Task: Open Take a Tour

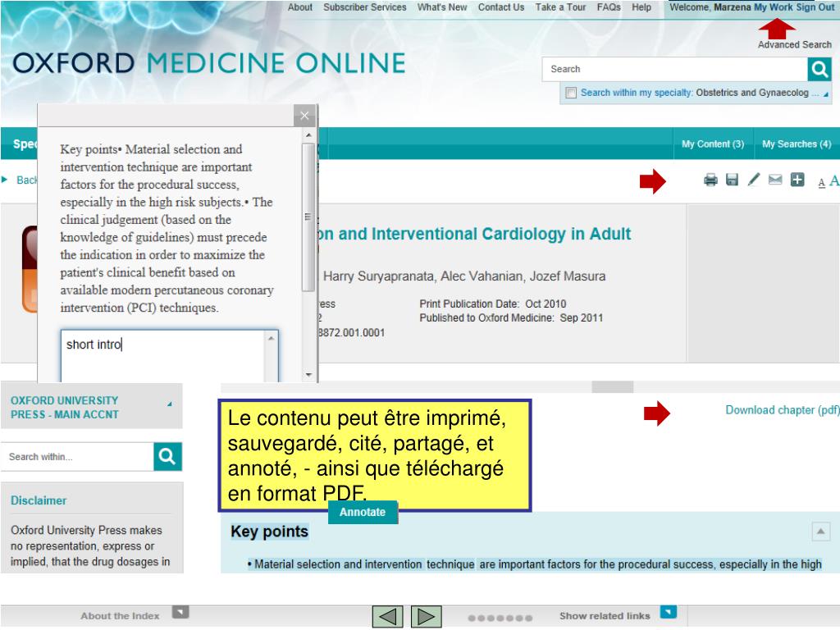Action: (x=560, y=7)
